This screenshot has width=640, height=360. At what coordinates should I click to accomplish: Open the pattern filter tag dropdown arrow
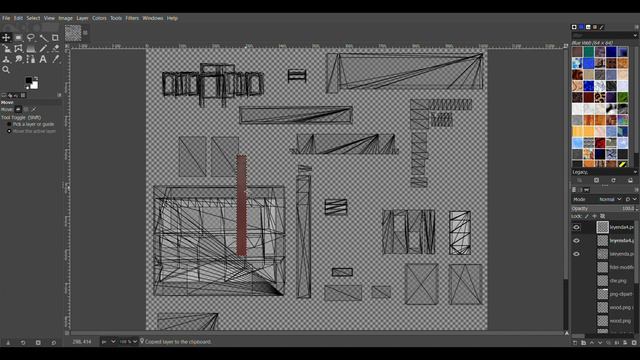(x=635, y=36)
